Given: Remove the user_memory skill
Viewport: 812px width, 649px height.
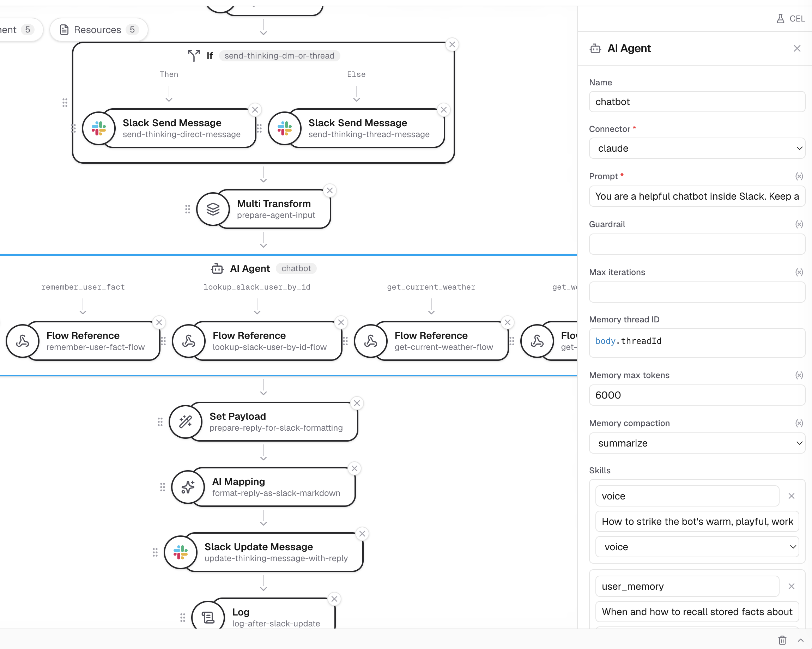Looking at the screenshot, I should (791, 587).
